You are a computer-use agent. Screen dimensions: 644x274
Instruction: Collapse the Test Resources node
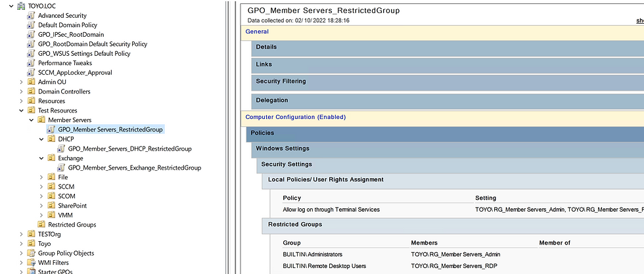(21, 110)
